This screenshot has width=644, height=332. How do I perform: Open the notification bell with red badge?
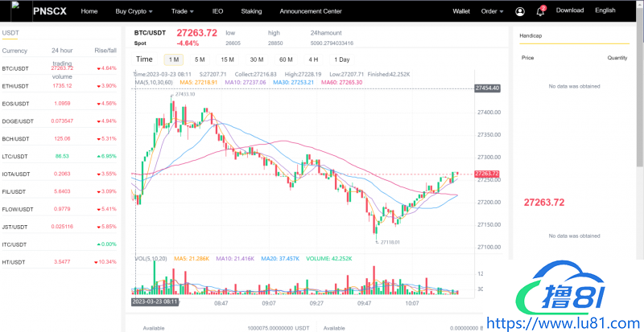click(x=540, y=11)
